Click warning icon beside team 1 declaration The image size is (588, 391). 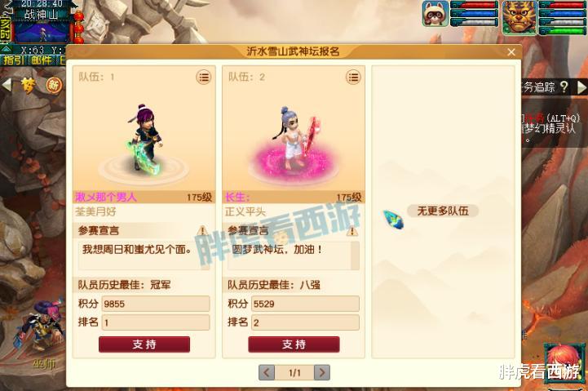(203, 230)
